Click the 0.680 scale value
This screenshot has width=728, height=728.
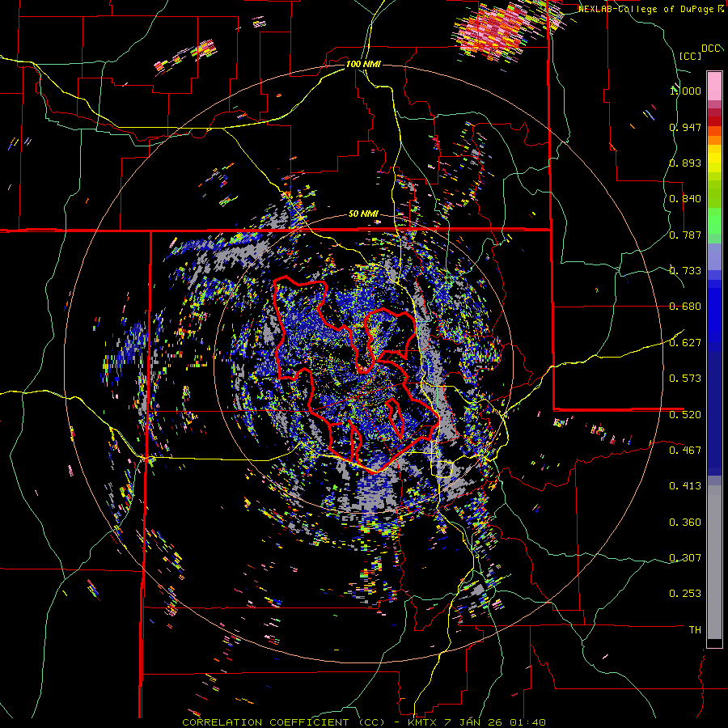point(685,307)
